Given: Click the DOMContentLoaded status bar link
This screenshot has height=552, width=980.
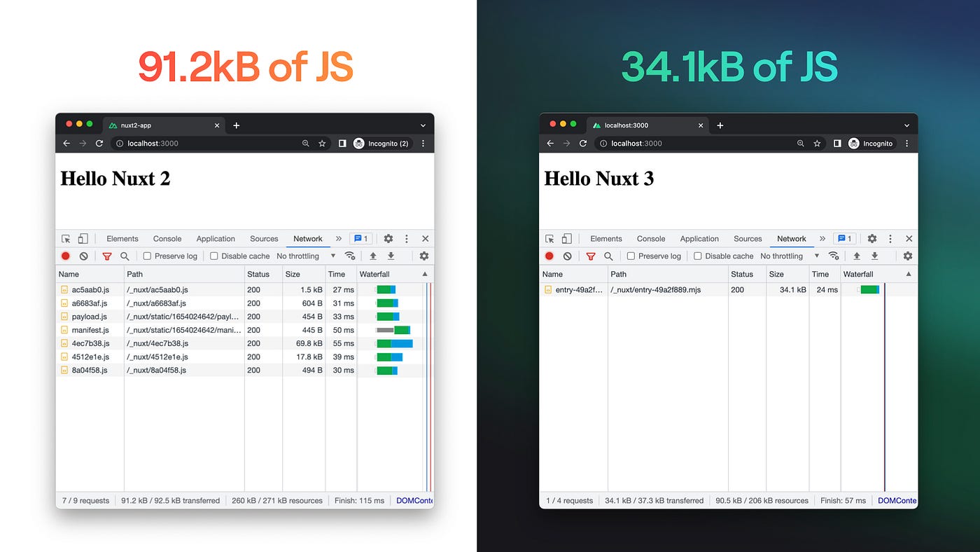Looking at the screenshot, I should tap(416, 500).
